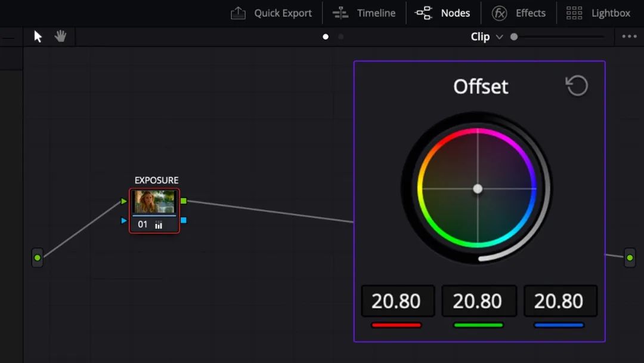The image size is (644, 363).
Task: Select the EXPOSURE node thumbnail
Action: click(154, 201)
